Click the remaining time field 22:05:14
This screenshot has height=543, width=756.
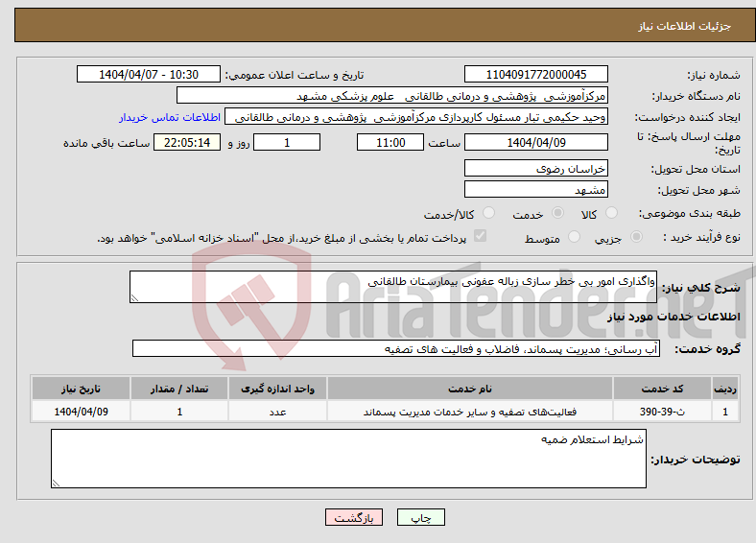187,142
